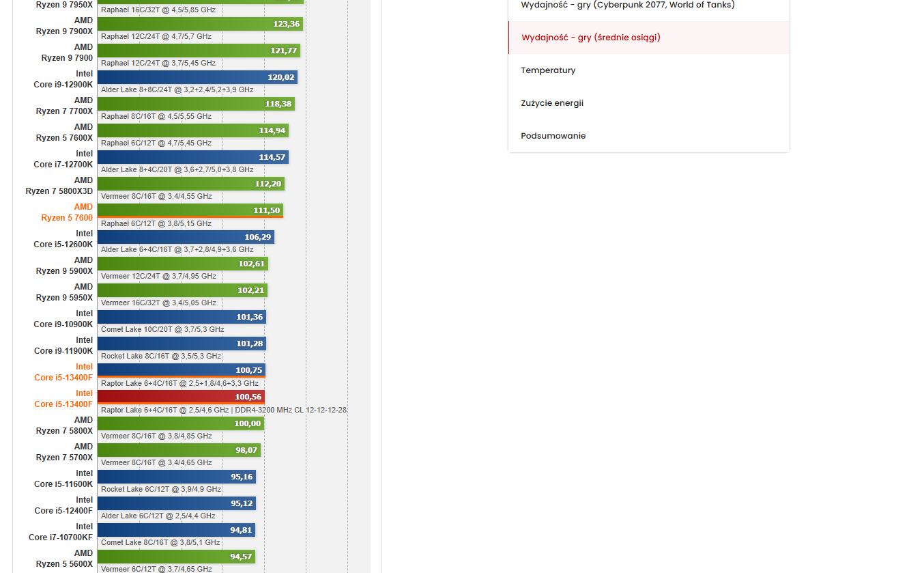This screenshot has height=573, width=924.
Task: Click the Ryzen 5 5600X label
Action: pos(64,559)
